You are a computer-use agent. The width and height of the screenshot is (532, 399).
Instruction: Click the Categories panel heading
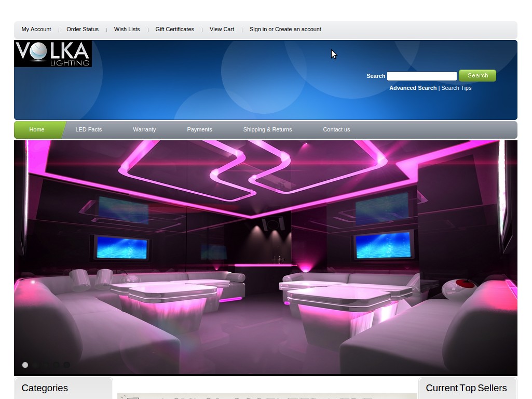pyautogui.click(x=45, y=388)
